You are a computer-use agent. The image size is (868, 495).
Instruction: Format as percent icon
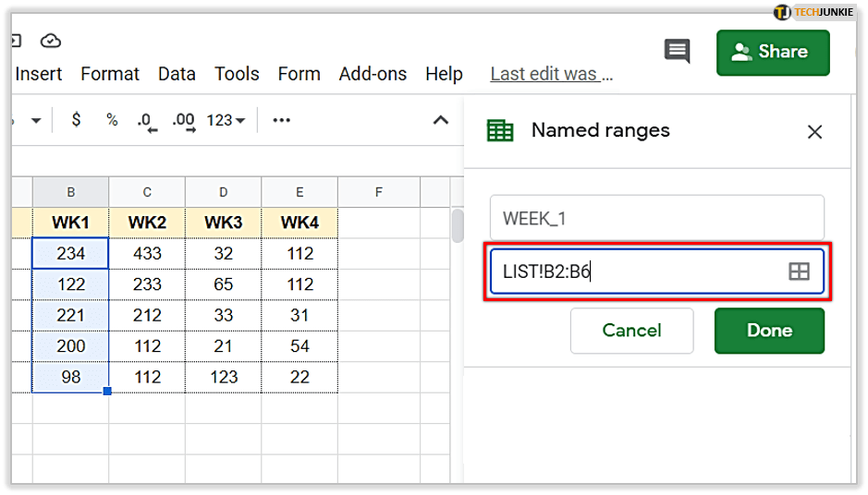(x=112, y=120)
